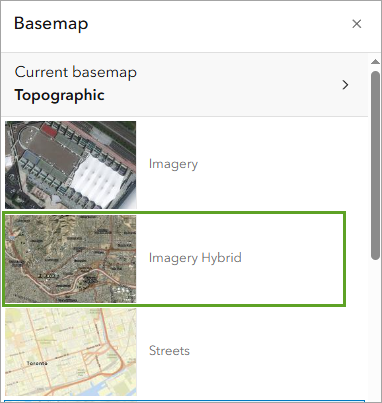
Task: Click the Current basemap heading text
Action: [76, 72]
